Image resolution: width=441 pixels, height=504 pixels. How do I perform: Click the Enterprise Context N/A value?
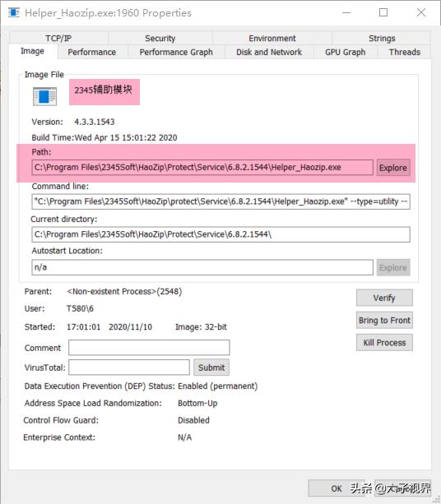click(x=184, y=437)
